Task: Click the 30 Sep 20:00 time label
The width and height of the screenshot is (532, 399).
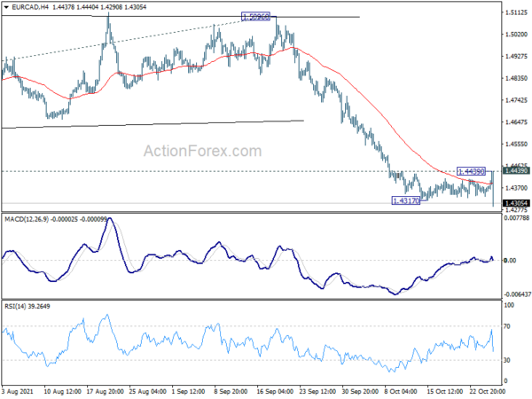Action: (x=360, y=392)
